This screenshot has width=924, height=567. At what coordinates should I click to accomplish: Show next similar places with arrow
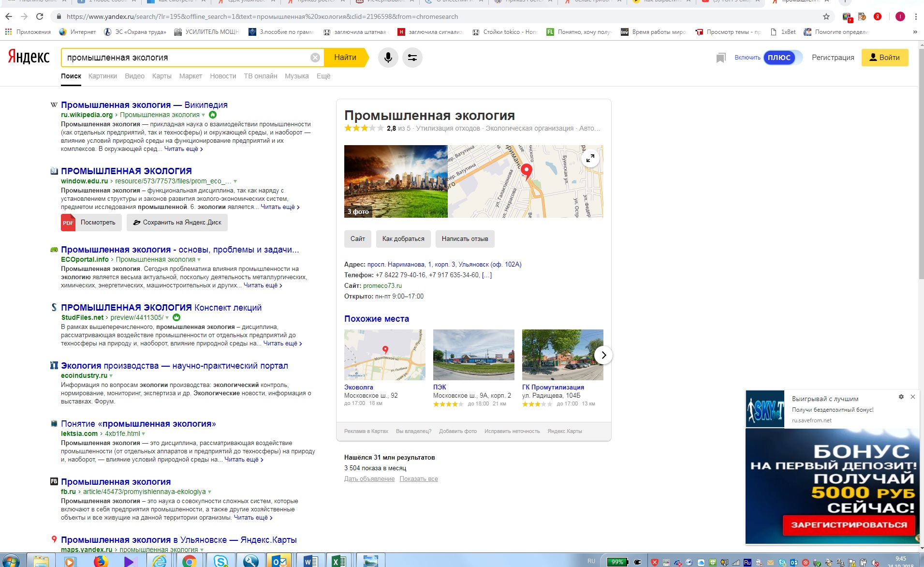tap(603, 355)
